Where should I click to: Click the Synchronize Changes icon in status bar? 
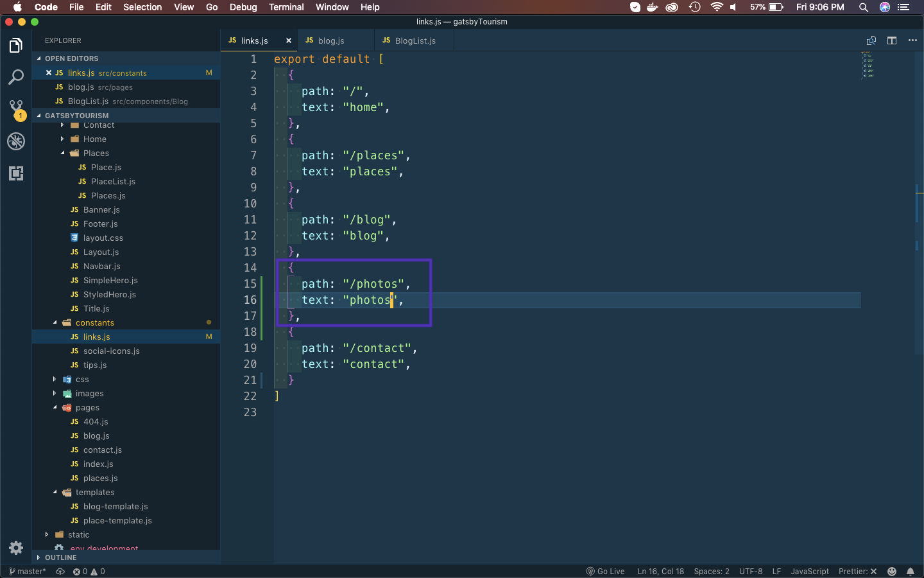tap(60, 572)
